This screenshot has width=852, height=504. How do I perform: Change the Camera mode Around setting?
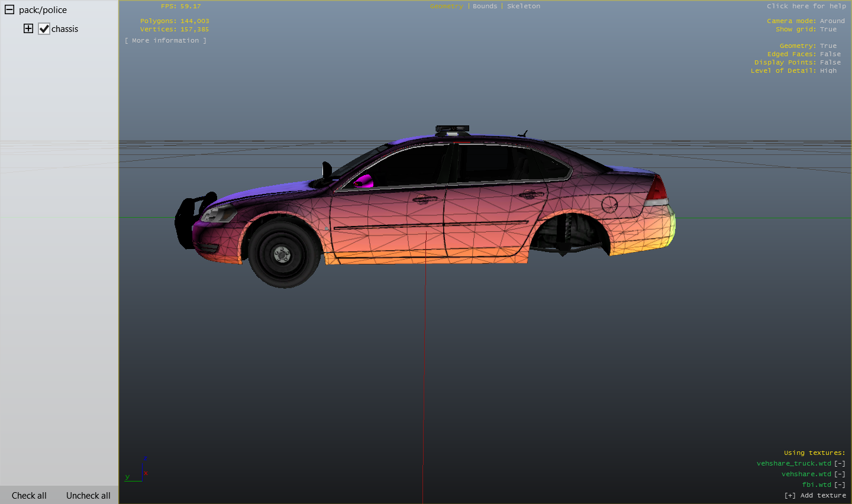point(832,21)
